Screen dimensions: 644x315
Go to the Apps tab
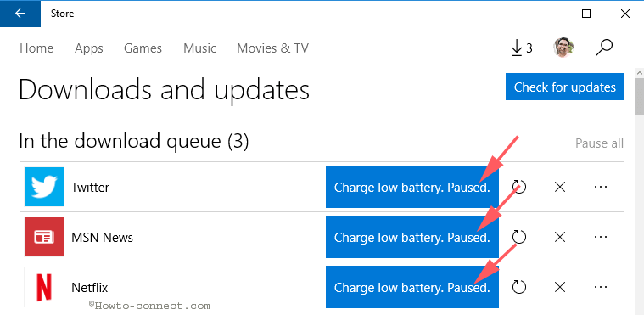pyautogui.click(x=89, y=48)
